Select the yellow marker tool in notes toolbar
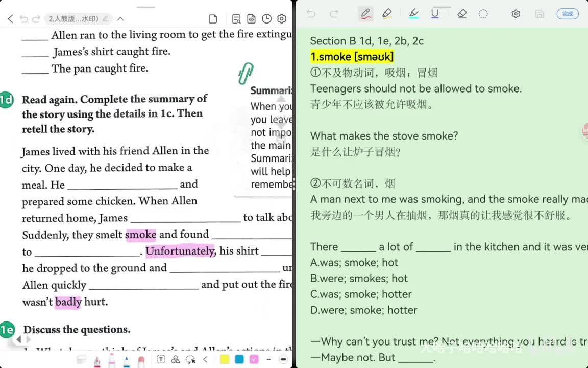Viewport: 588px width, 368px height. click(x=386, y=14)
